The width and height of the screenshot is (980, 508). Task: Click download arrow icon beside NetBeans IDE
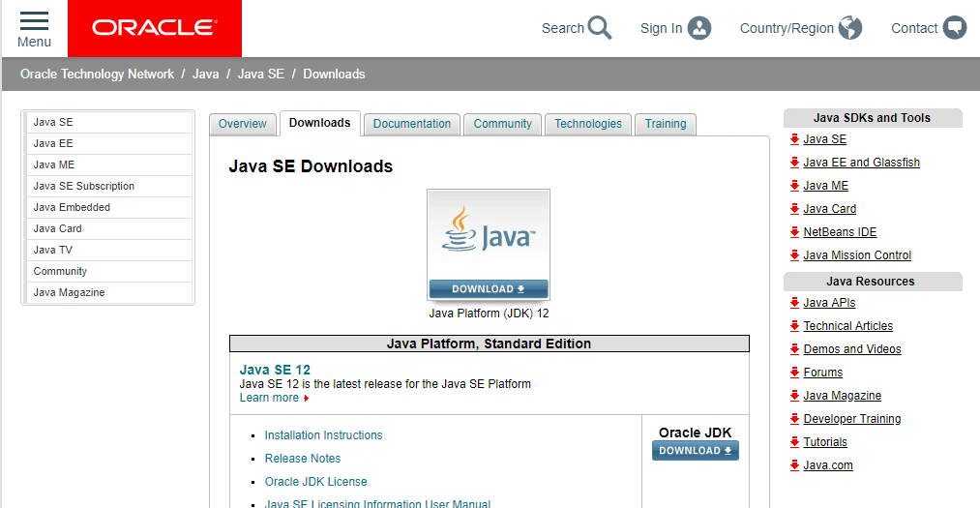click(x=794, y=232)
